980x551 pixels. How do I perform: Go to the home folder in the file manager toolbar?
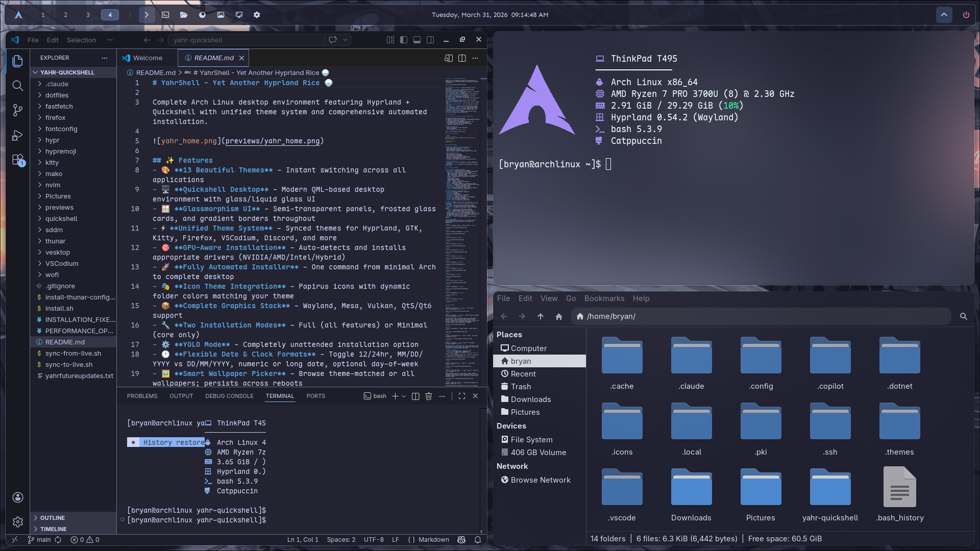point(559,316)
